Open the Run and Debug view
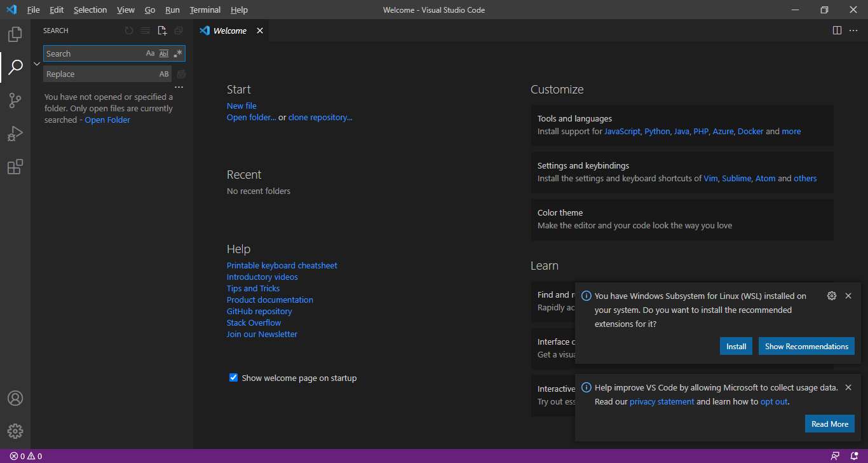This screenshot has width=868, height=463. [x=15, y=134]
